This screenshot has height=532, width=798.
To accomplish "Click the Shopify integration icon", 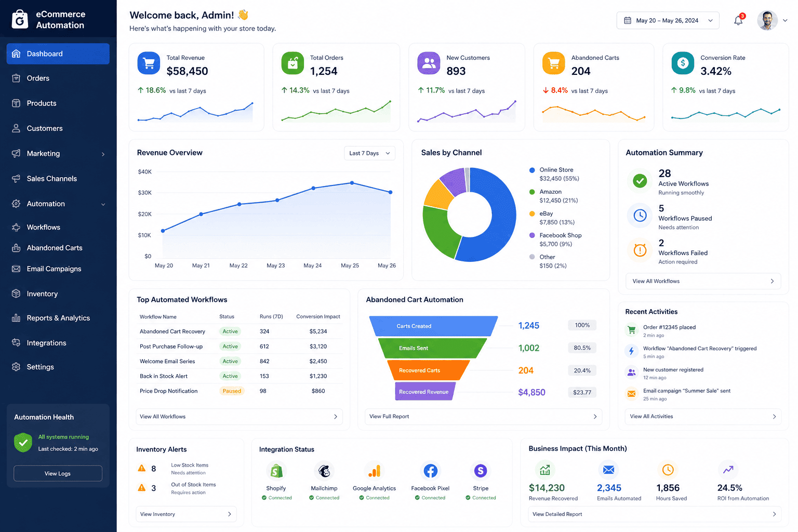I will tap(276, 471).
